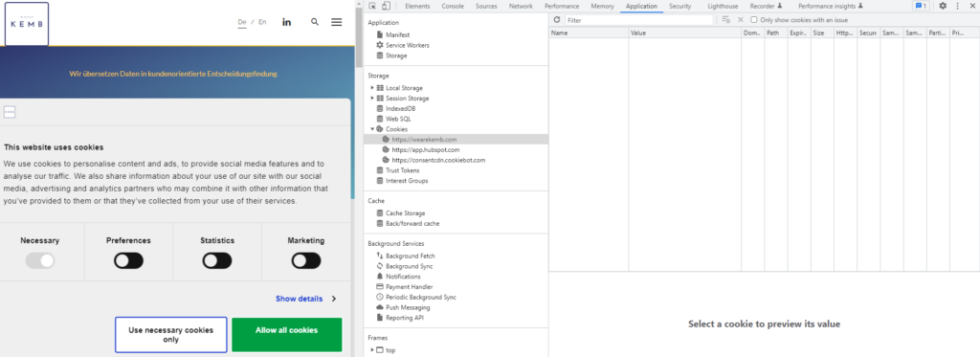Click the delete selected cookie X icon
This screenshot has width=980, height=357.
tap(741, 20)
